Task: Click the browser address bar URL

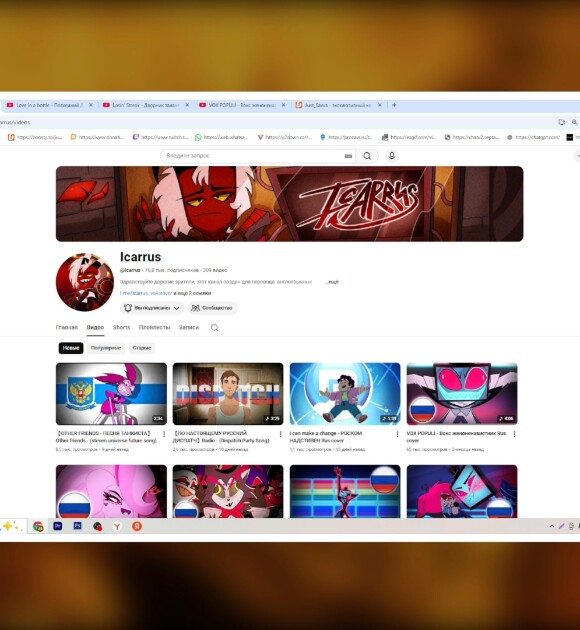Action: [x=15, y=122]
